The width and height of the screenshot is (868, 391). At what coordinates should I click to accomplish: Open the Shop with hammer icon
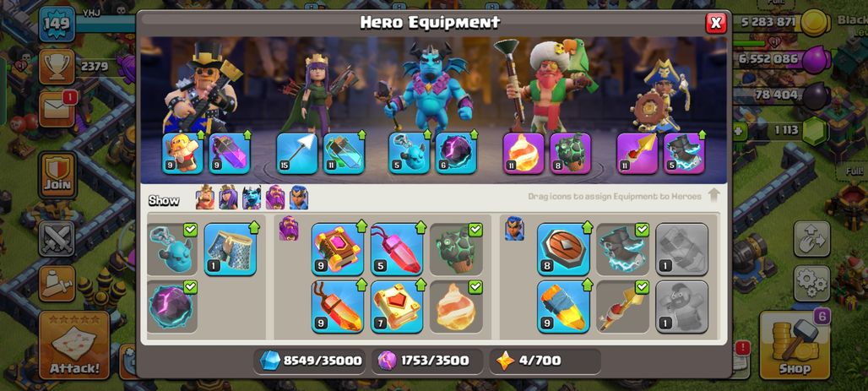coord(795,345)
